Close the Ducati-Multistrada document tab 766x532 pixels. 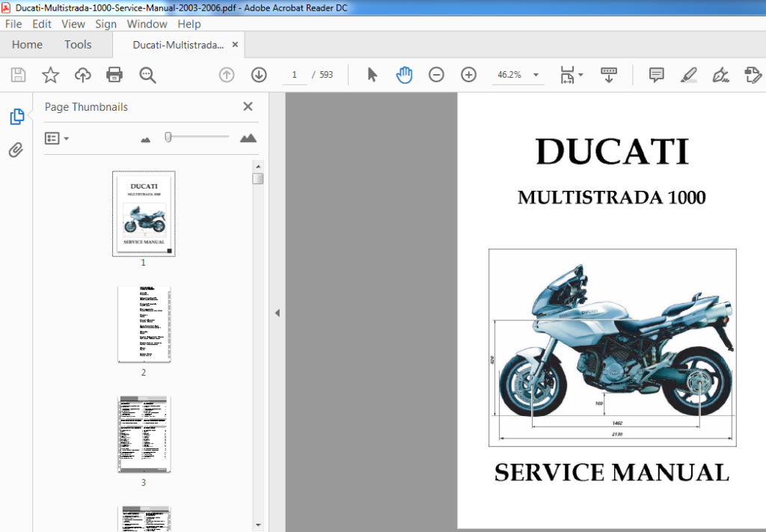pyautogui.click(x=235, y=44)
